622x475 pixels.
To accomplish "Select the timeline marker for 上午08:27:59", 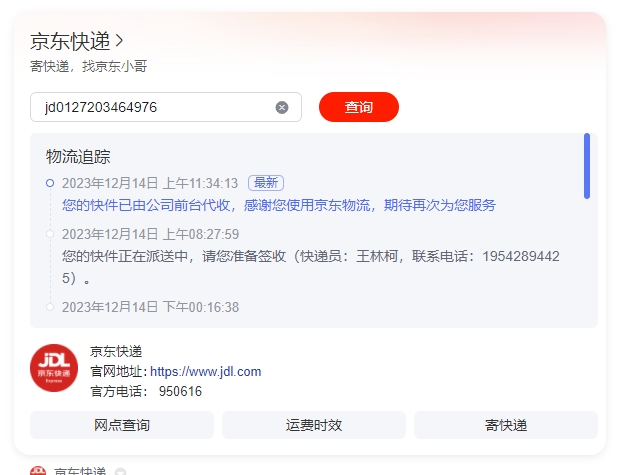I will 50,234.
